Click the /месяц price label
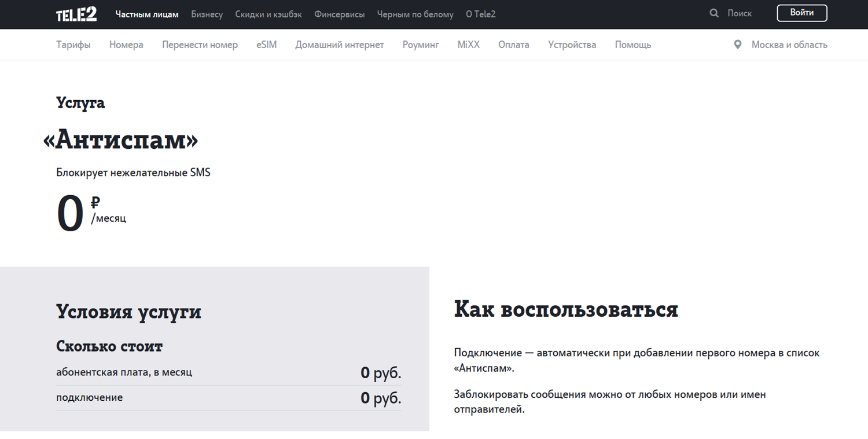 pos(108,218)
